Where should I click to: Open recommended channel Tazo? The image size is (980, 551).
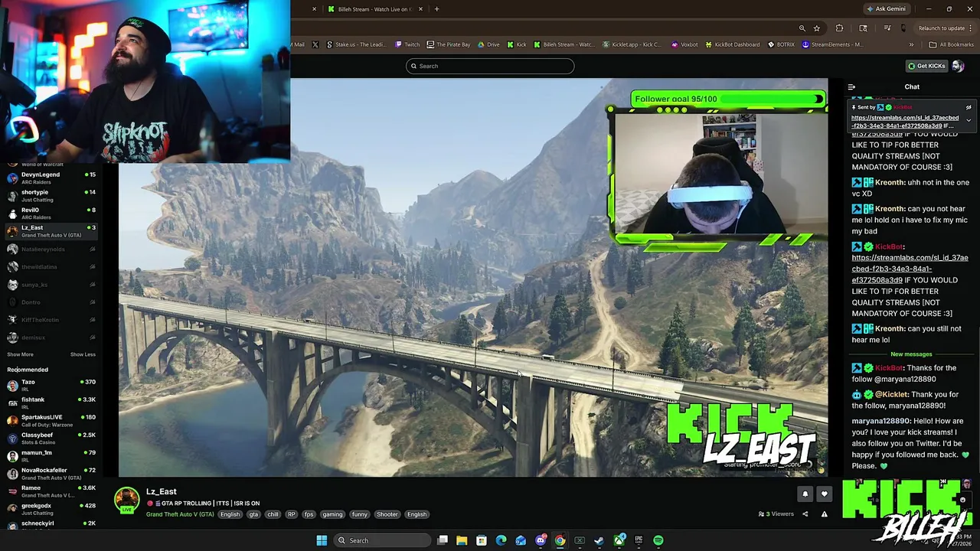52,385
